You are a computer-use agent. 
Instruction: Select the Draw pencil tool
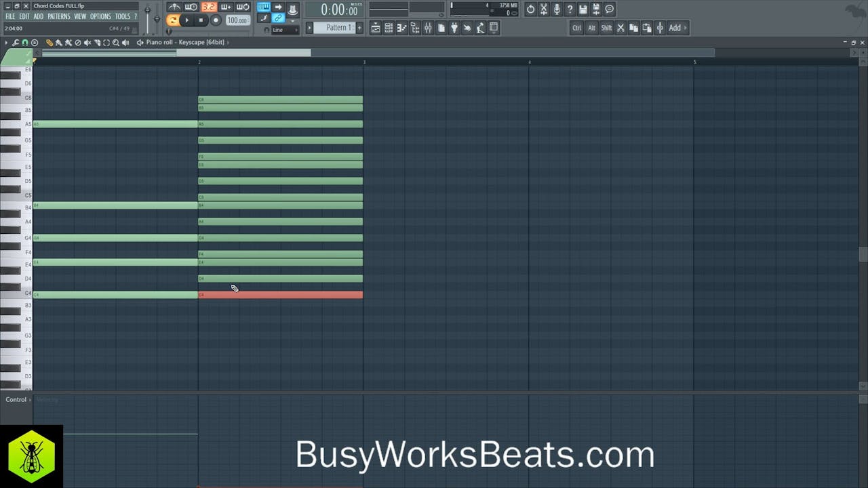coord(50,43)
